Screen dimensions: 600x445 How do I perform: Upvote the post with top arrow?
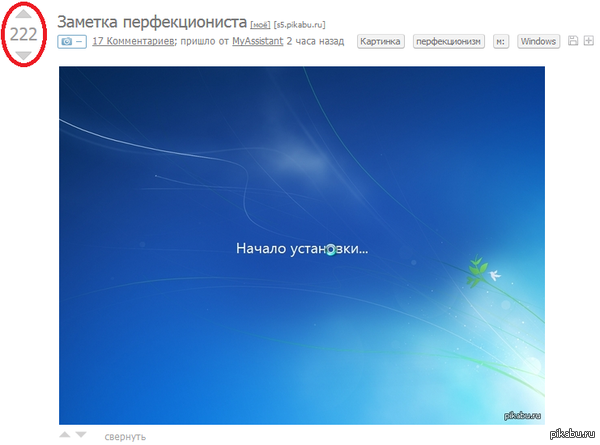(x=24, y=14)
